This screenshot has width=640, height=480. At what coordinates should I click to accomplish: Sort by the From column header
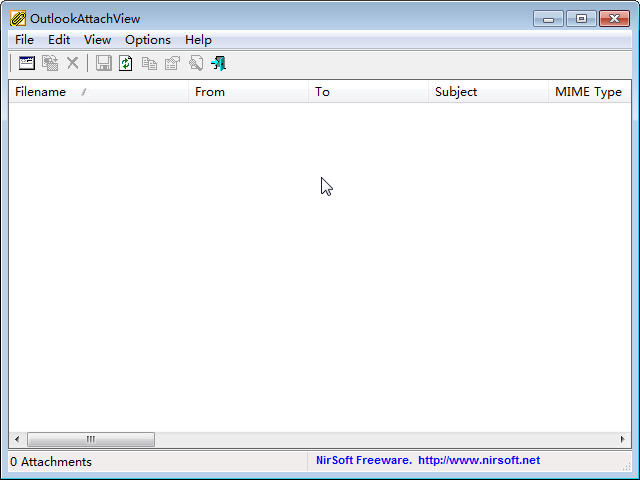(x=249, y=92)
